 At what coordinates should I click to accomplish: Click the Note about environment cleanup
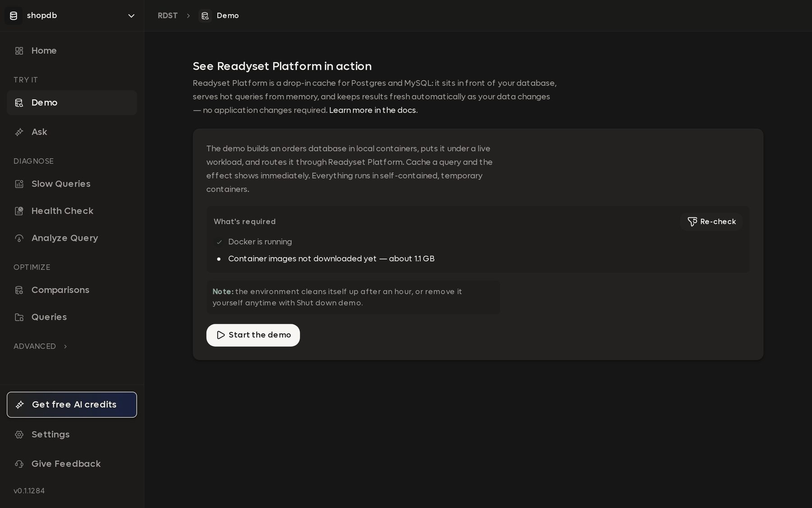coord(353,297)
